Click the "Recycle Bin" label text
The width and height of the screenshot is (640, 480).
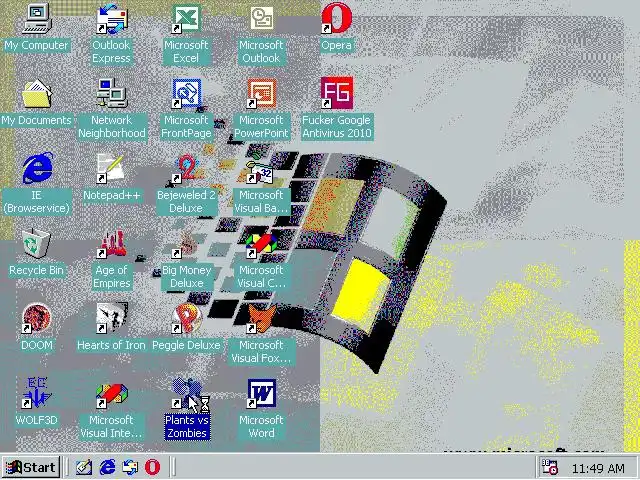point(36,270)
